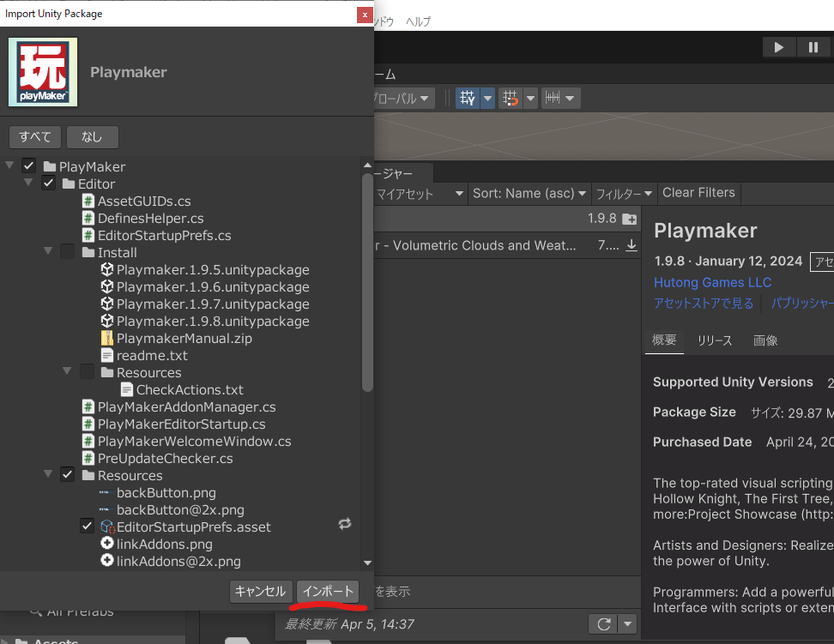
Task: Click the backButton.png image icon
Action: point(105,492)
